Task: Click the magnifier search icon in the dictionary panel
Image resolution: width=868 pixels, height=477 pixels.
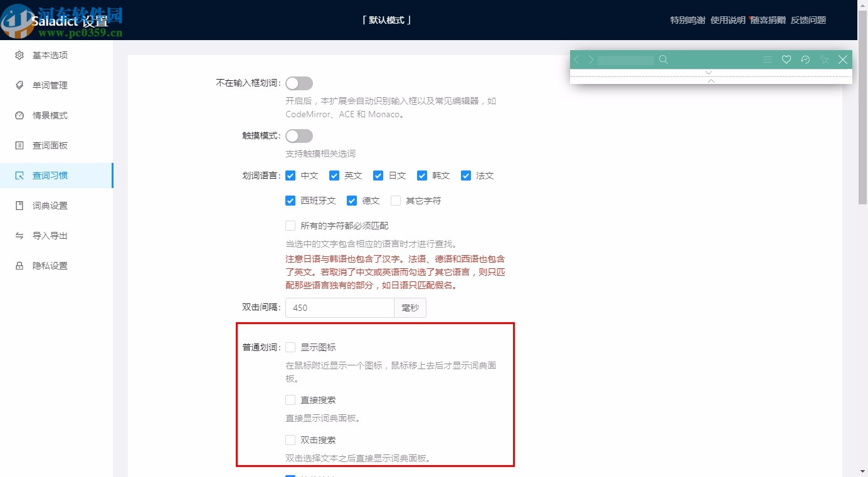Action: point(664,59)
